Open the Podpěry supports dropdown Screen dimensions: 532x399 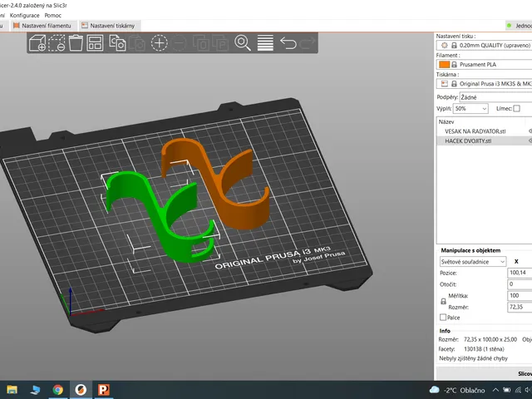(495, 97)
